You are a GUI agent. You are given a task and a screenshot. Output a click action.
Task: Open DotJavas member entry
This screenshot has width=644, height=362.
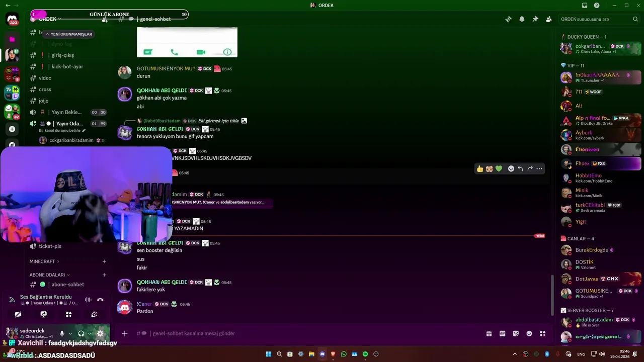tap(601, 279)
